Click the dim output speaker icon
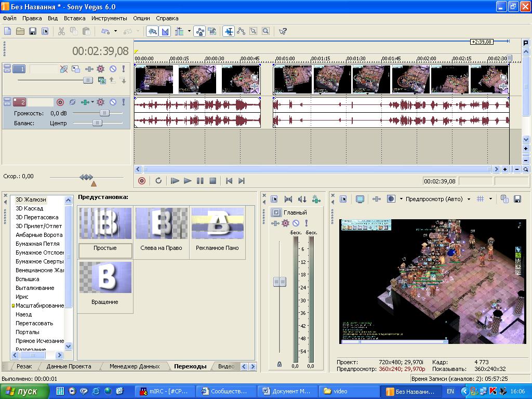The image size is (532, 399). point(302,199)
